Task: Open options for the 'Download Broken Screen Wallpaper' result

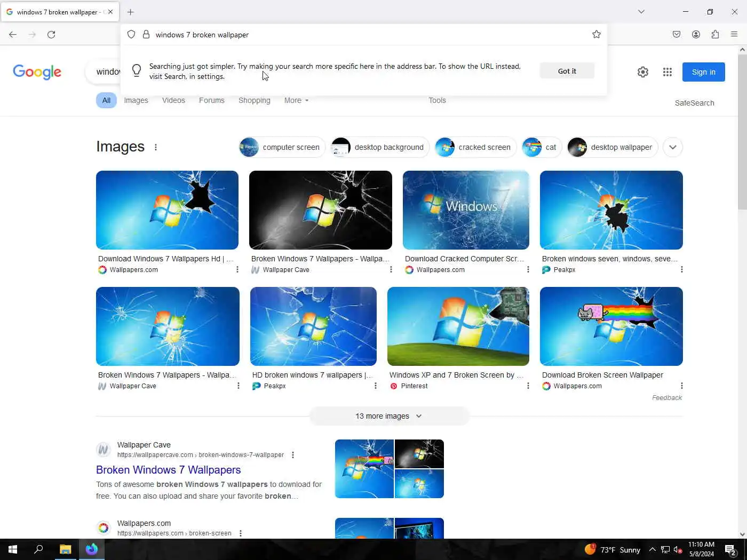Action: pos(681,386)
